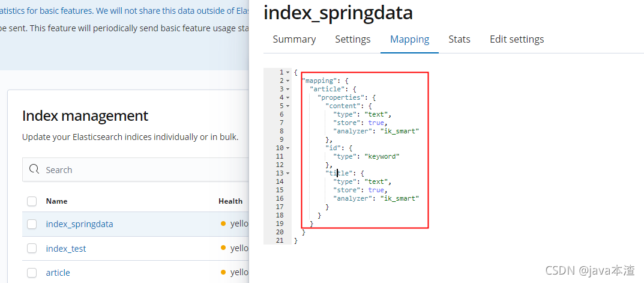This screenshot has height=283, width=644.
Task: Open the Stats tab
Action: coord(459,40)
